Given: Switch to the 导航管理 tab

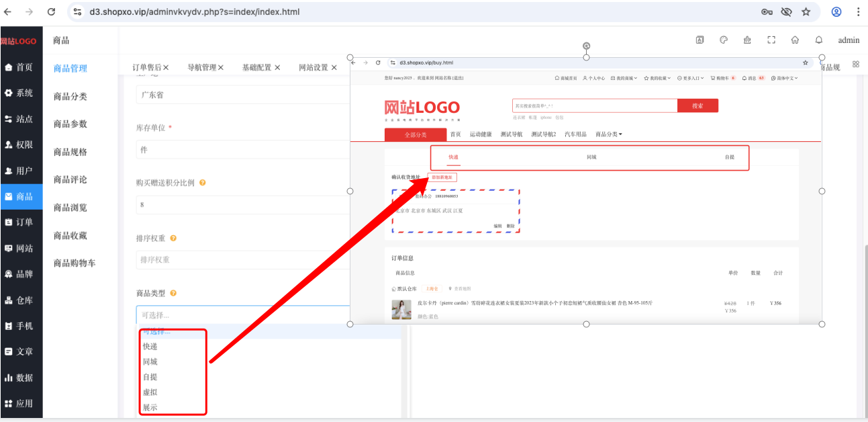Looking at the screenshot, I should pyautogui.click(x=201, y=67).
